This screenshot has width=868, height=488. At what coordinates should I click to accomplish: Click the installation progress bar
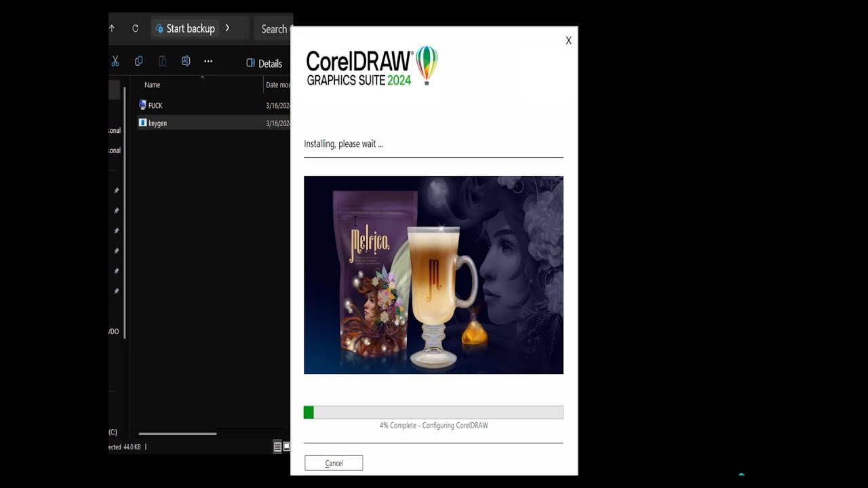(x=433, y=412)
